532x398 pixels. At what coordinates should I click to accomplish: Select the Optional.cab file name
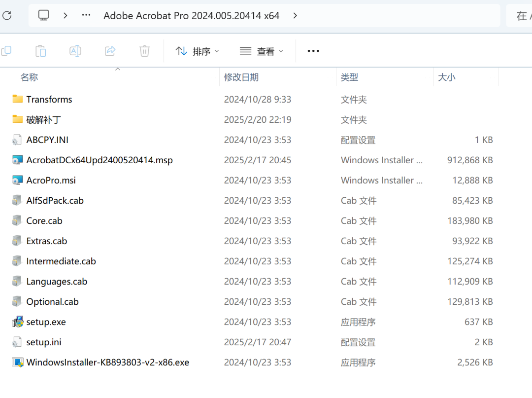(53, 301)
